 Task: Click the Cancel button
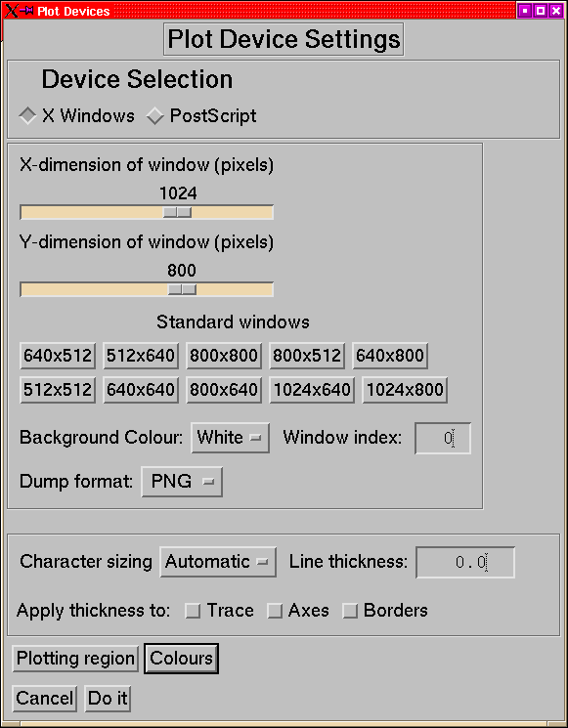coord(45,699)
